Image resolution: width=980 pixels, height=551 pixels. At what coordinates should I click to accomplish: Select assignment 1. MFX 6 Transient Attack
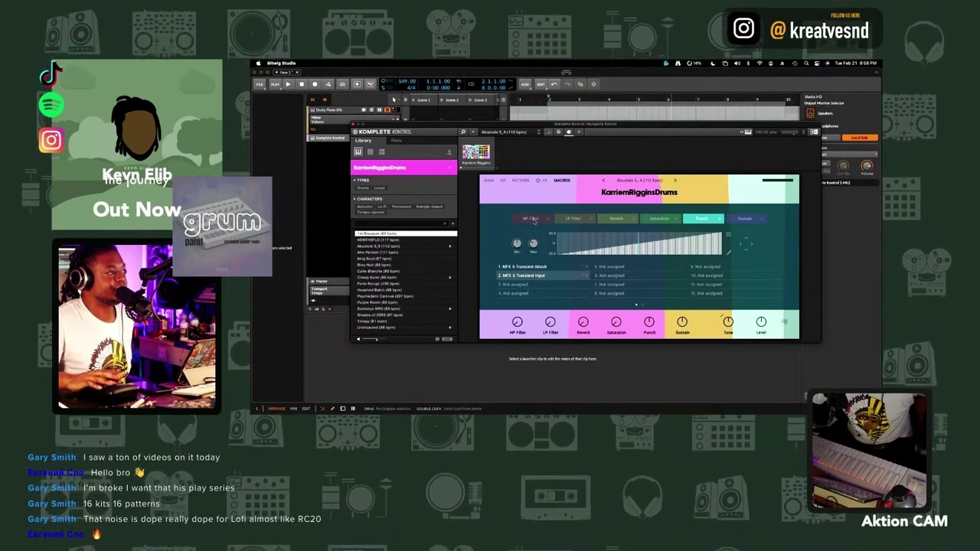pos(543,267)
